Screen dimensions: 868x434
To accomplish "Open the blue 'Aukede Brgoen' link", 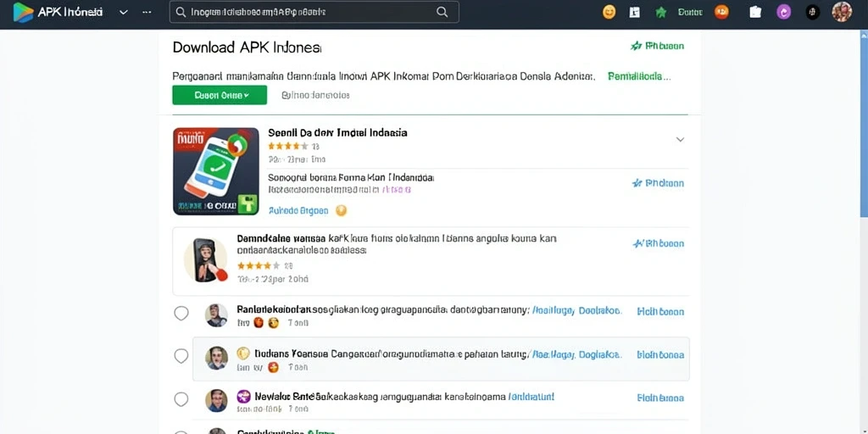I will tap(298, 211).
